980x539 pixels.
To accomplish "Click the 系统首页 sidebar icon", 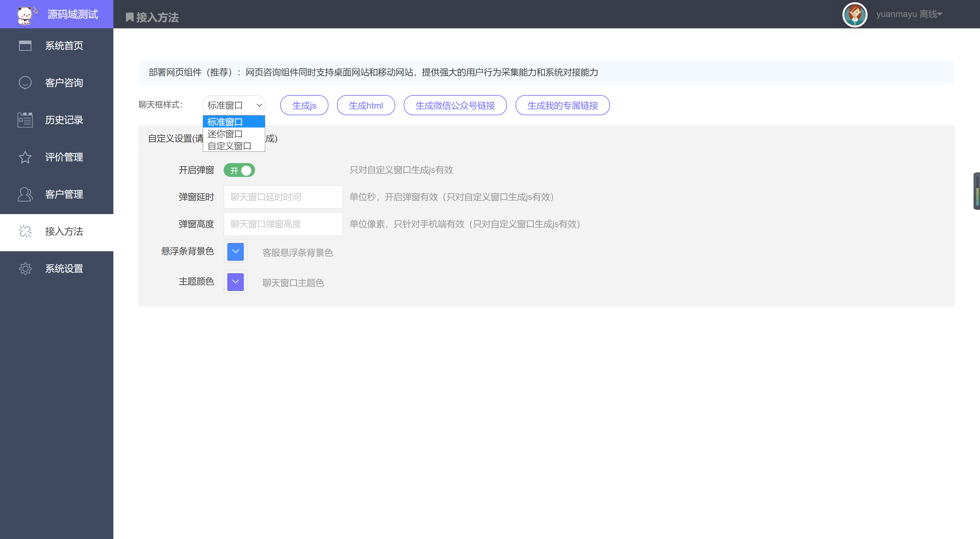I will [25, 44].
